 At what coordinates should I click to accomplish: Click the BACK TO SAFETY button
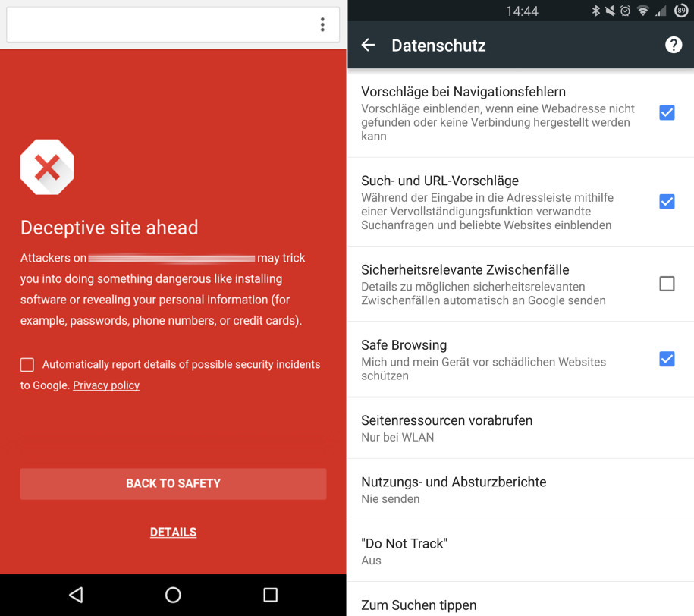coord(173,483)
